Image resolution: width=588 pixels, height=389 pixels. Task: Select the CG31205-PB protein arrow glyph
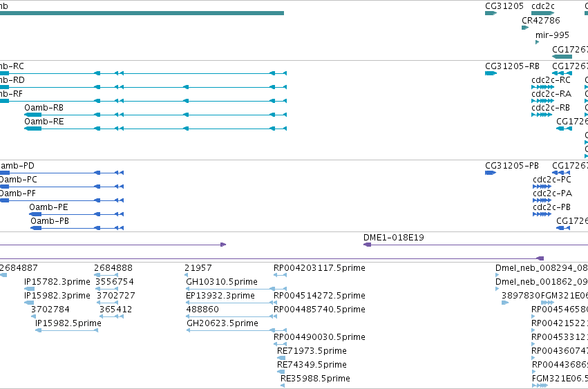[x=491, y=173]
